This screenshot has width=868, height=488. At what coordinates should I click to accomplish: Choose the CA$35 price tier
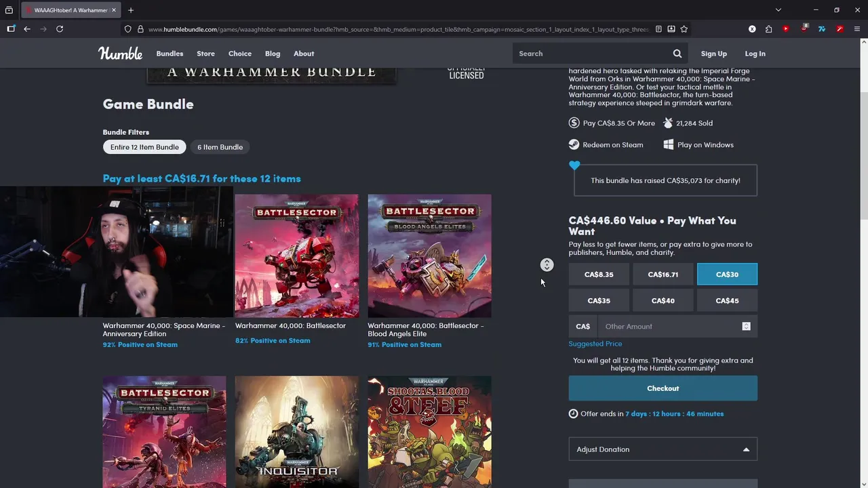click(x=599, y=300)
